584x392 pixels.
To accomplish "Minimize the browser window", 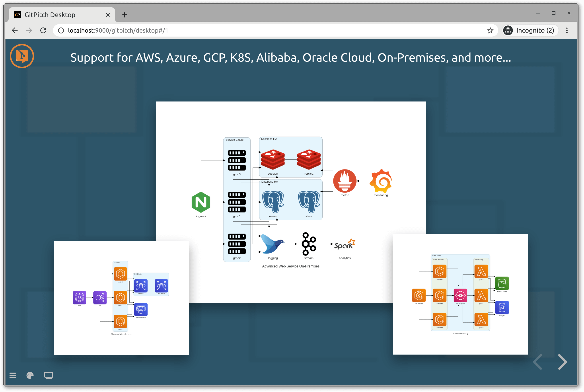I will pos(538,13).
